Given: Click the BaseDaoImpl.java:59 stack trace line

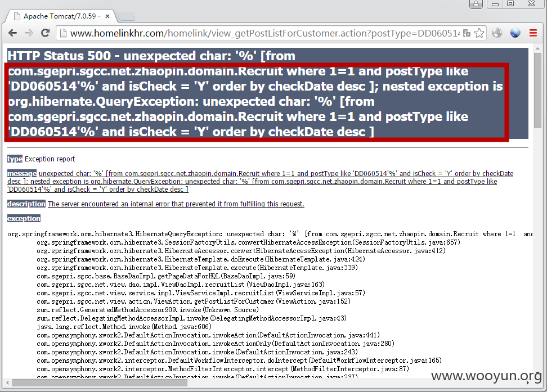Looking at the screenshot, I should [166, 276].
